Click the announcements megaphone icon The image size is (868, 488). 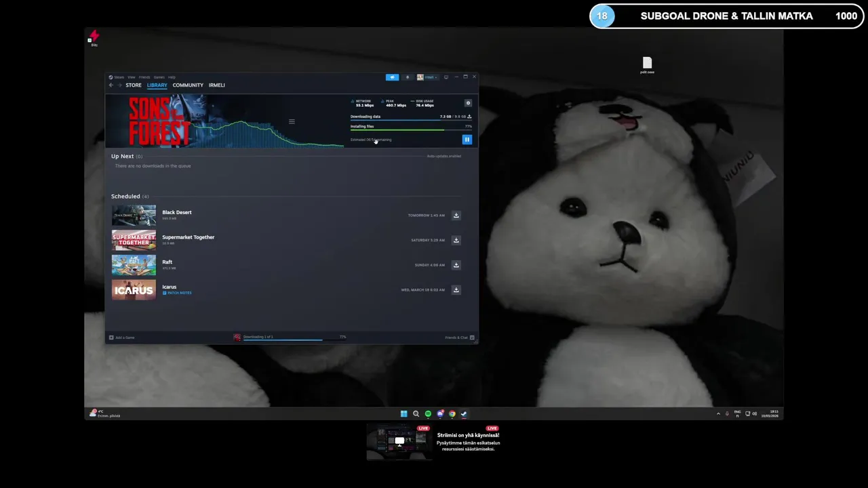[x=392, y=77]
